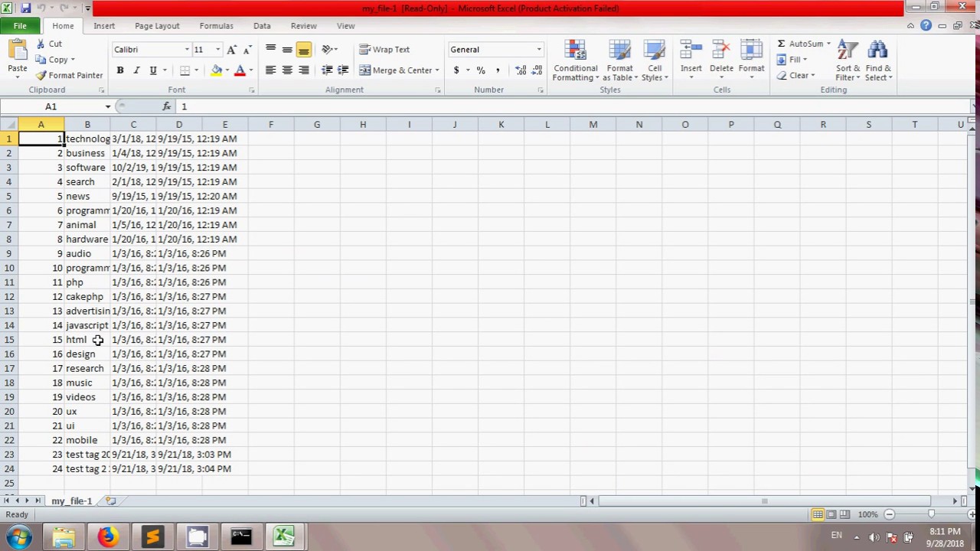Screen dimensions: 980x551
Task: Click Insert Worksheet icon beside sheet tab
Action: pyautogui.click(x=110, y=501)
